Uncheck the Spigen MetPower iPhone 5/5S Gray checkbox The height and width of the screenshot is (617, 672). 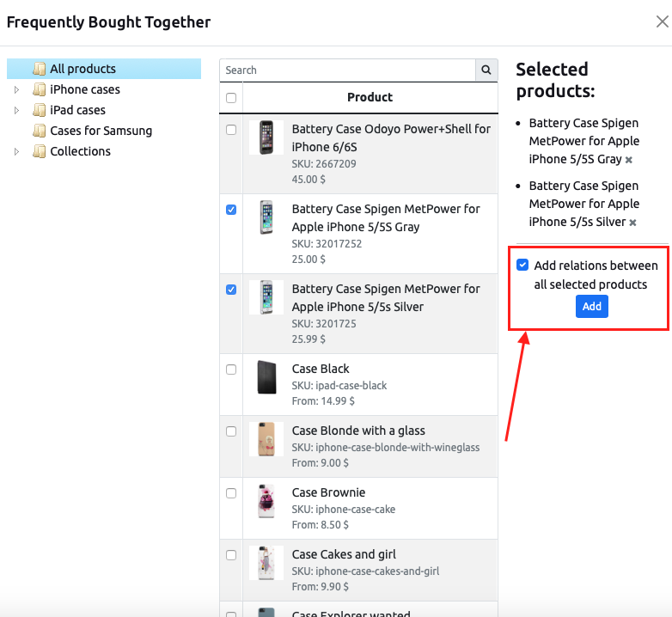click(231, 210)
